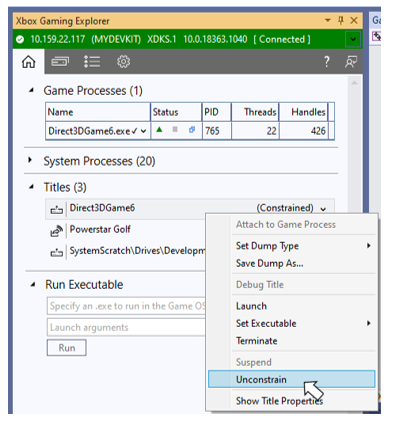
Task: Click the scrollbar up arrow
Action: point(354,82)
